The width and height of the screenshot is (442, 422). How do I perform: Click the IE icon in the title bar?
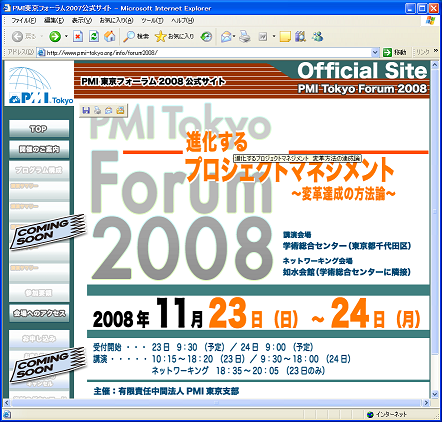click(x=7, y=8)
